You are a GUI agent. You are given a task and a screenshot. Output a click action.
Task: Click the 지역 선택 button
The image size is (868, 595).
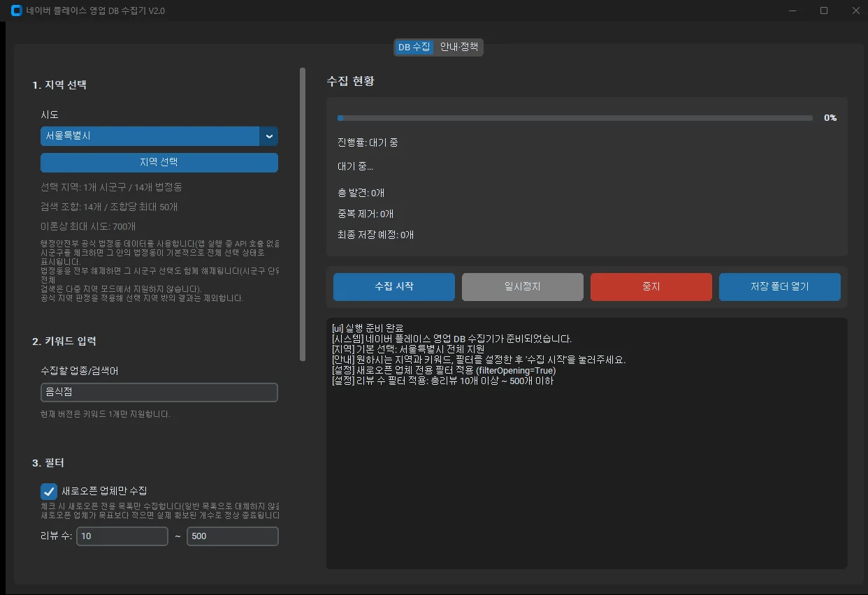(x=159, y=162)
